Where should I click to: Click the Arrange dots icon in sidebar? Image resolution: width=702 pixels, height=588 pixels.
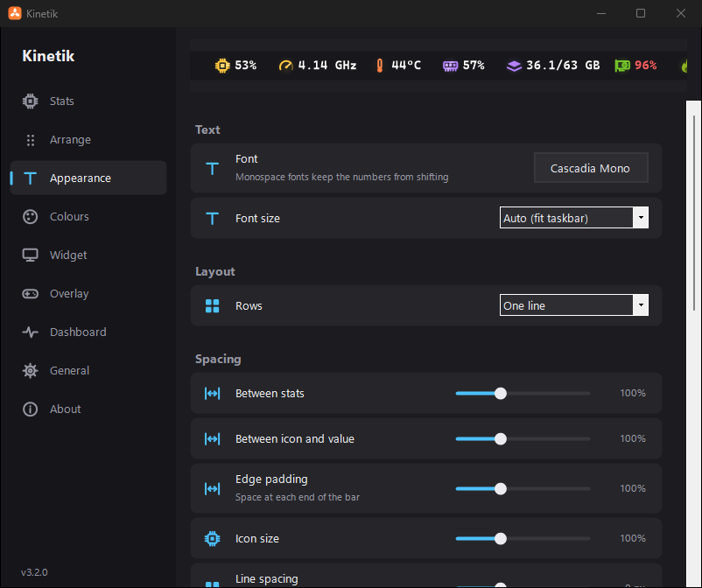[x=30, y=140]
